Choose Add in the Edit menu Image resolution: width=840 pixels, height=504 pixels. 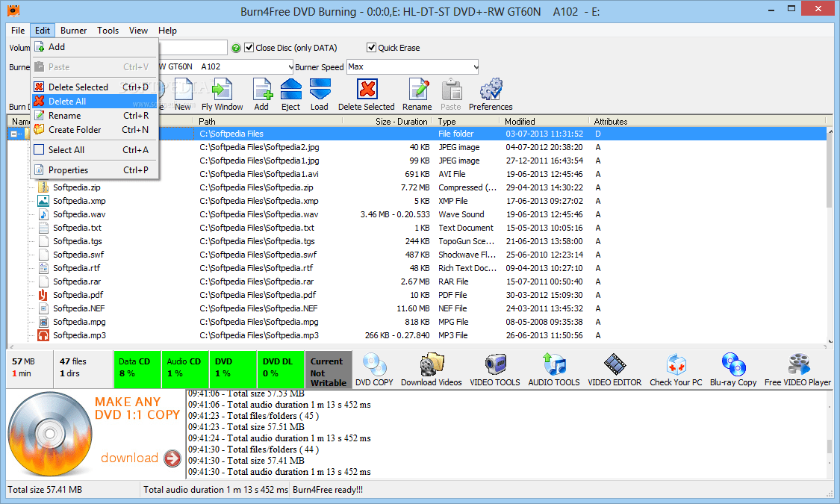(x=95, y=47)
